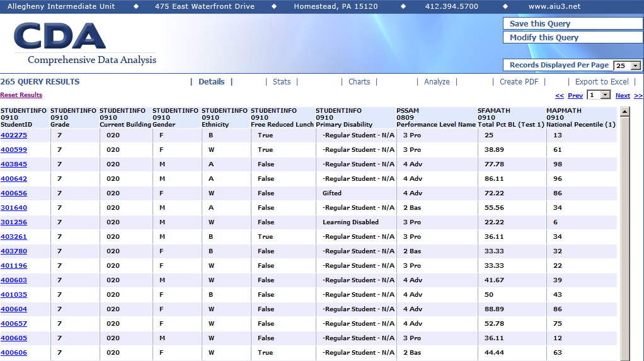
Task: Open the page number dropdown
Action: pos(599,95)
